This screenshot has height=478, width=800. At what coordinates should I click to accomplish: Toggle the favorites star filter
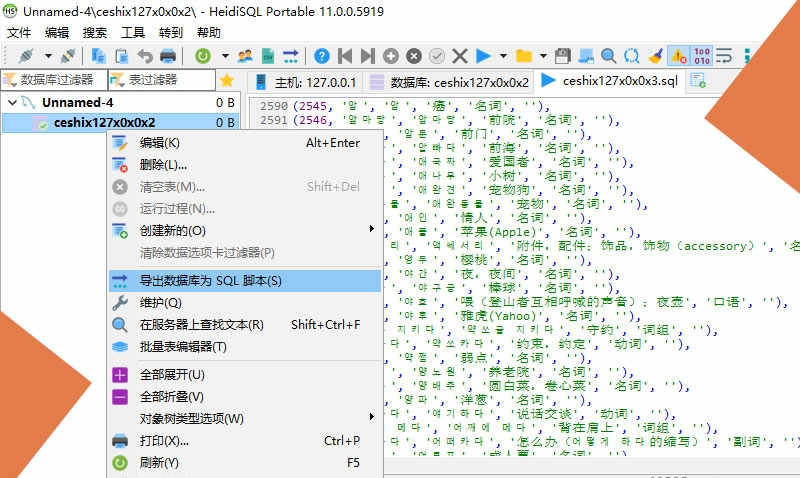227,80
